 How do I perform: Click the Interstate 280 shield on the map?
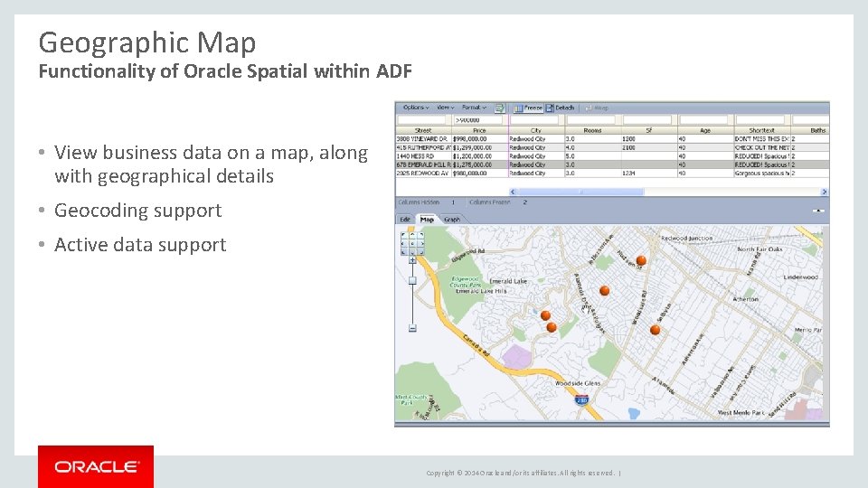[581, 399]
